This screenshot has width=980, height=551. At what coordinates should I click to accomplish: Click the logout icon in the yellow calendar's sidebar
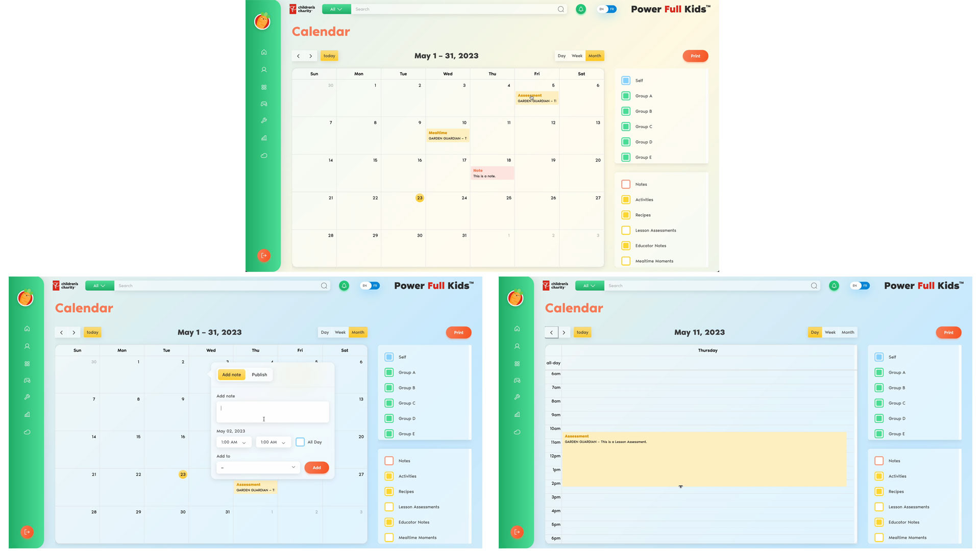point(264,256)
